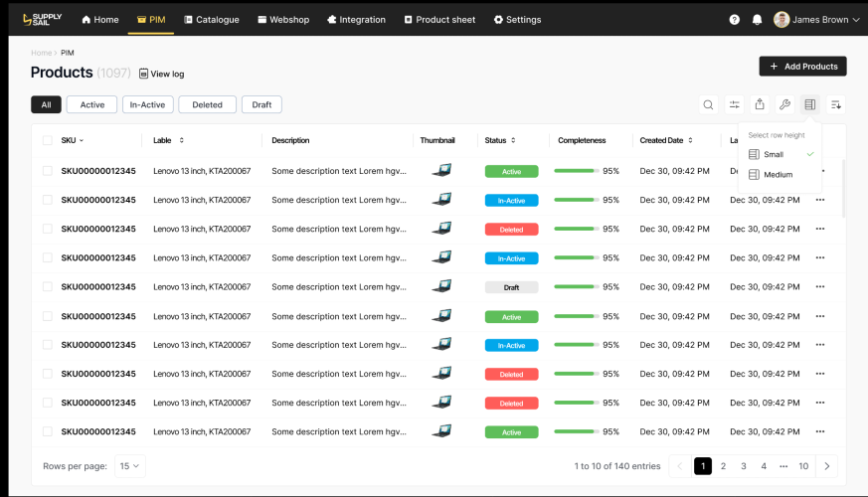Go to the previous pagination page arrow
Screen dimensions: 868x497
coord(680,466)
